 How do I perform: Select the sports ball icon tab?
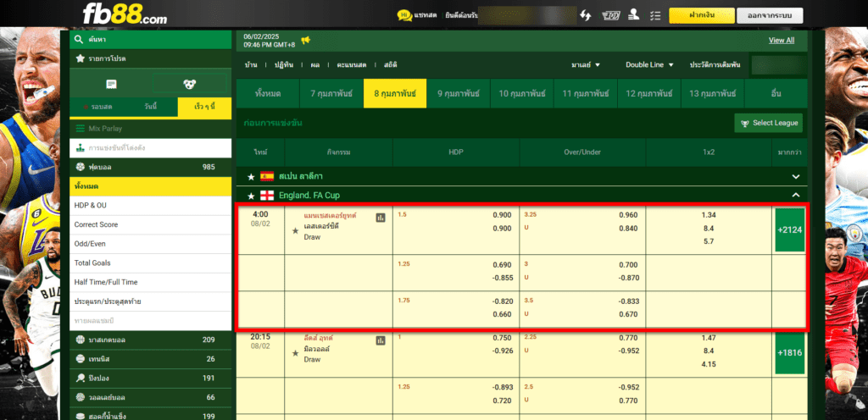click(190, 84)
